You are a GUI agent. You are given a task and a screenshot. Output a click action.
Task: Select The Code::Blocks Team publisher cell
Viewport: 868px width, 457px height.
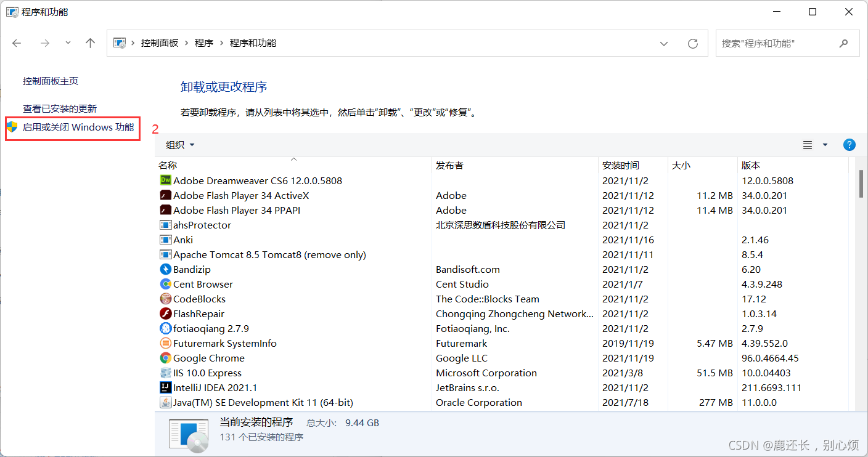coord(488,299)
